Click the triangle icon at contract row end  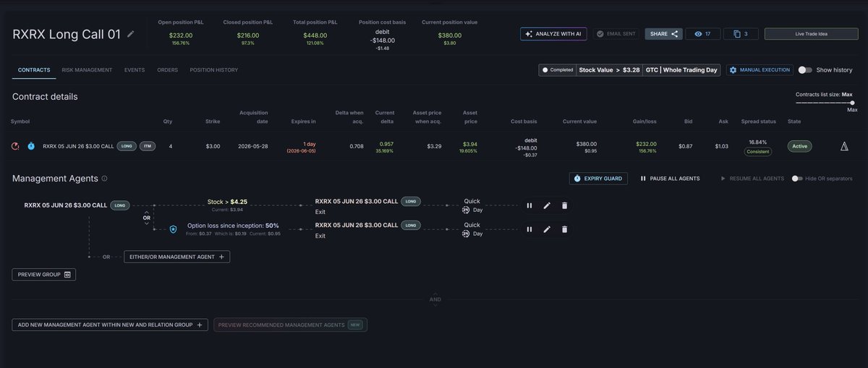click(x=844, y=146)
